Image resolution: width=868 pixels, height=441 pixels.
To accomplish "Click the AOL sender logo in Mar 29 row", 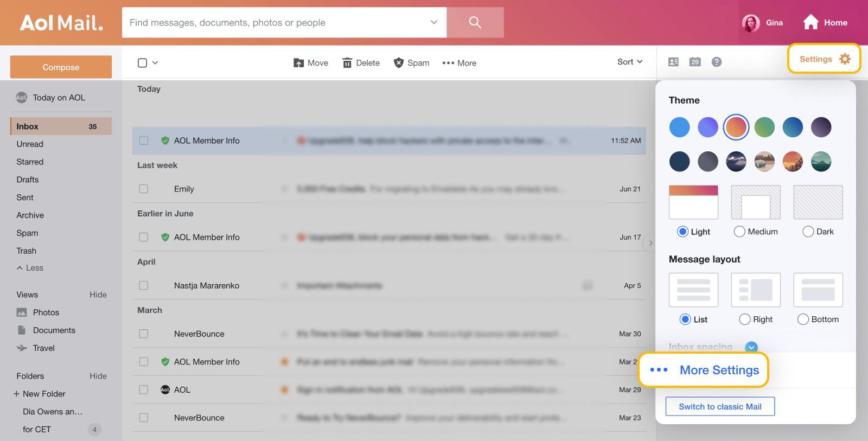I will pos(165,389).
